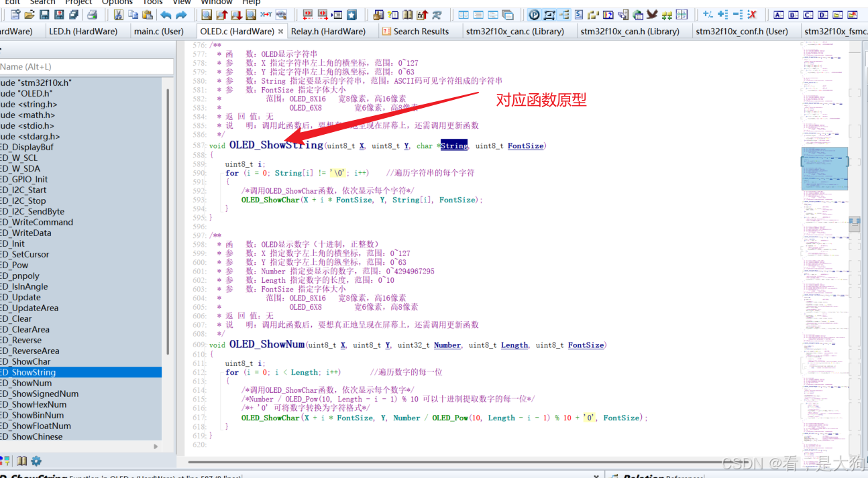This screenshot has height=478, width=868.
Task: Click the code minimap overview highlighted region
Action: (x=824, y=168)
